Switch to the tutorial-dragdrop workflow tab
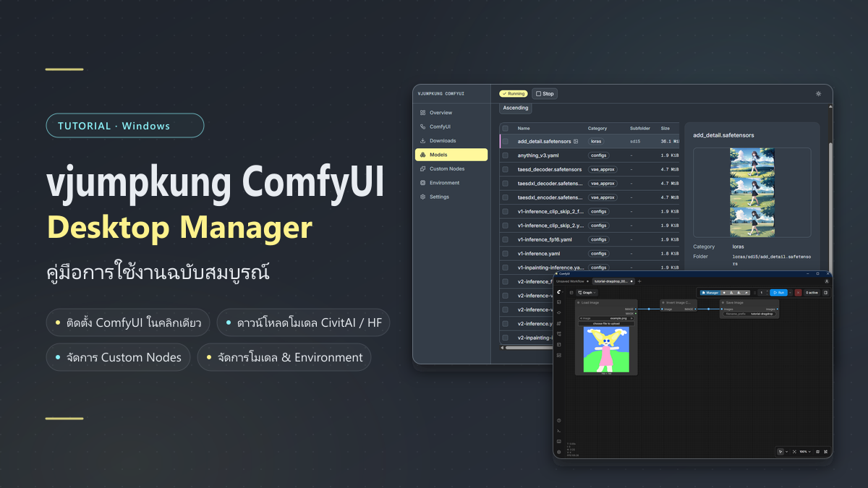This screenshot has height=488, width=868. pos(613,281)
